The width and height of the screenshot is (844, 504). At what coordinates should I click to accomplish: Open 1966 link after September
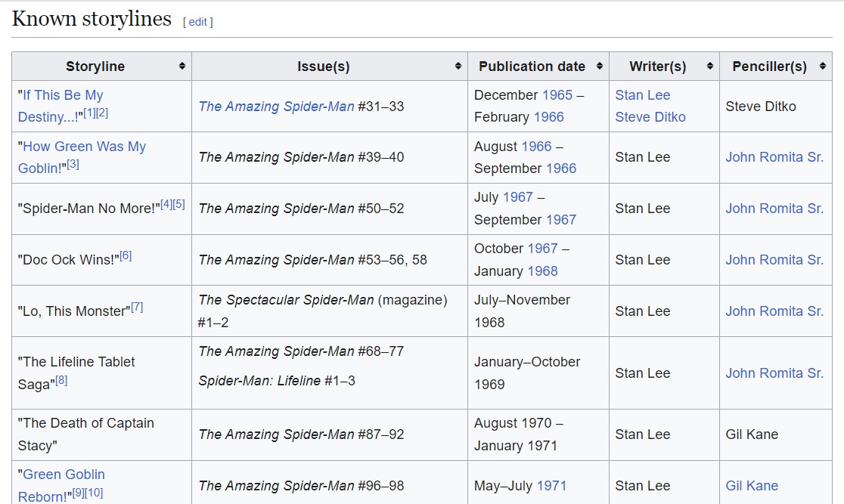coord(561,169)
